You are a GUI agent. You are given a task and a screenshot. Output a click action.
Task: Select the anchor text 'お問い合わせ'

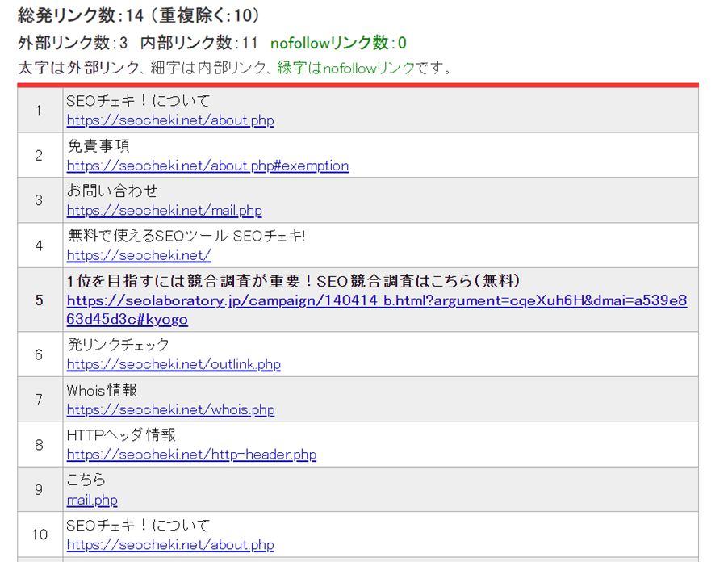[112, 191]
